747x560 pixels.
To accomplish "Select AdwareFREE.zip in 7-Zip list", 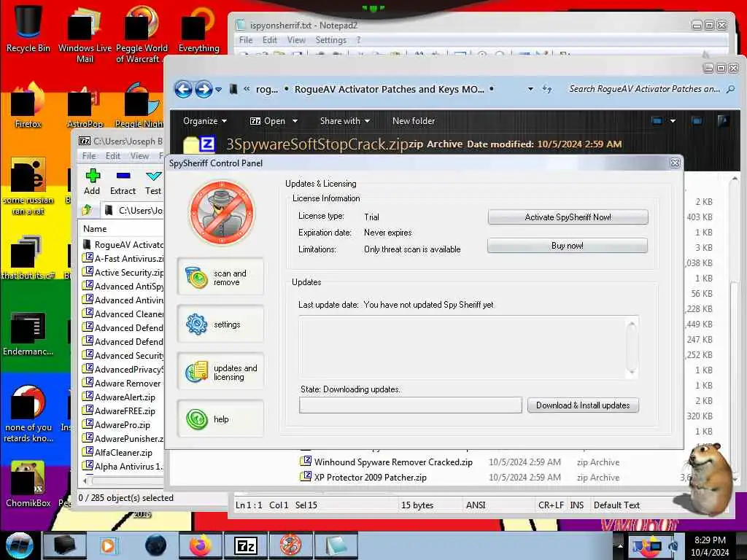I will pos(119,411).
